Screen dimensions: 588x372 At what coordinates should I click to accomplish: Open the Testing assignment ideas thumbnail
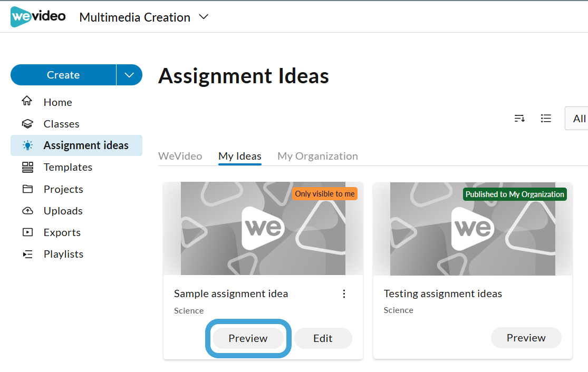pos(473,229)
